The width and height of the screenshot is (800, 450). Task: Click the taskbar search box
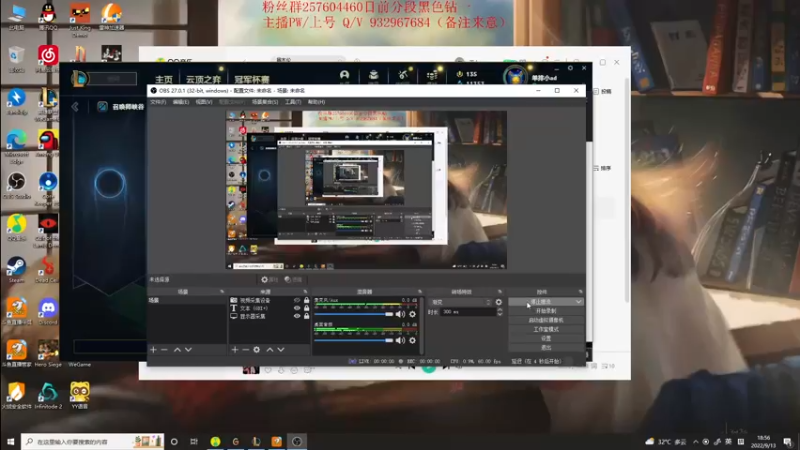(x=92, y=441)
